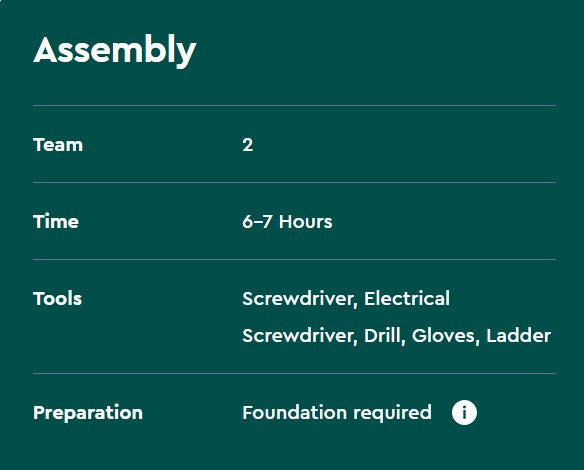Select the Preparation row label
Image resolution: width=584 pixels, height=470 pixels.
pyautogui.click(x=88, y=413)
